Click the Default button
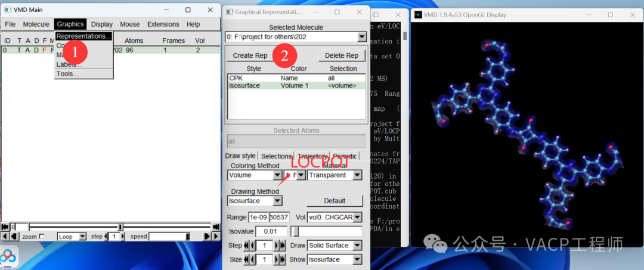Viewport: 644px width, 270px height. tap(335, 201)
